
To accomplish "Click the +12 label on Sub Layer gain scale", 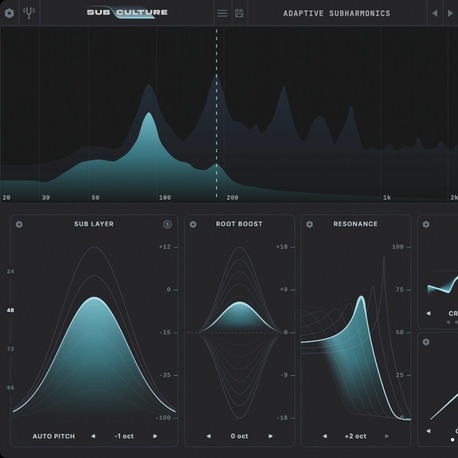I will [165, 247].
